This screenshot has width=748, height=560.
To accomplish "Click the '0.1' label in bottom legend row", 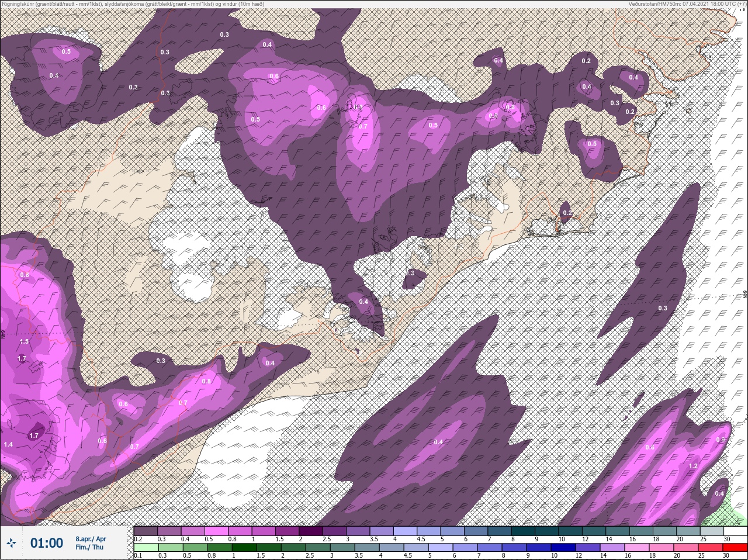I will (138, 556).
